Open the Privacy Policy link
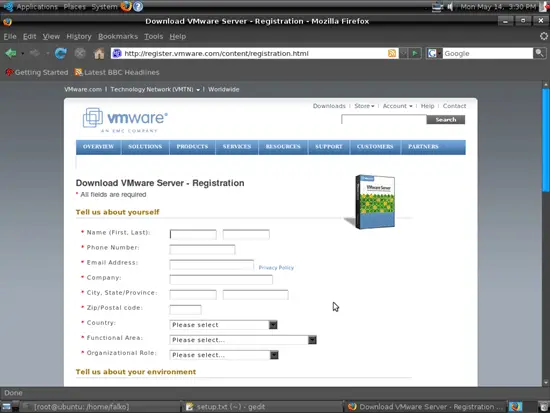 pos(276,268)
